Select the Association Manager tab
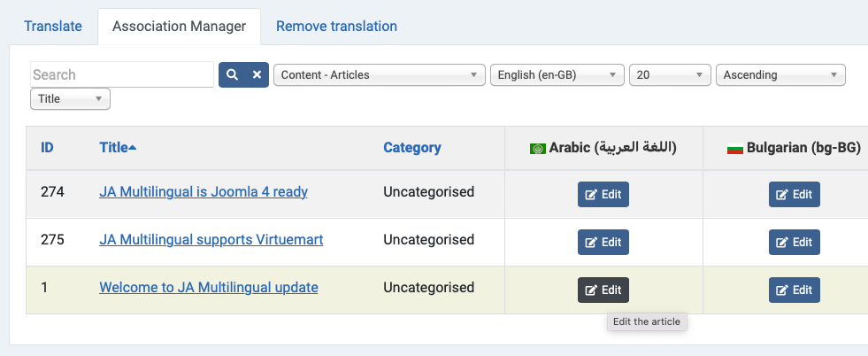The height and width of the screenshot is (356, 868). tap(180, 26)
